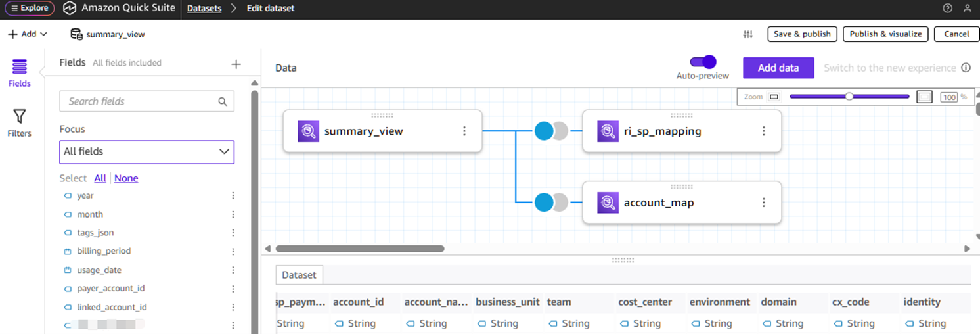This screenshot has width=980, height=334.
Task: Click the plus icon beside Fields header
Action: 236,64
